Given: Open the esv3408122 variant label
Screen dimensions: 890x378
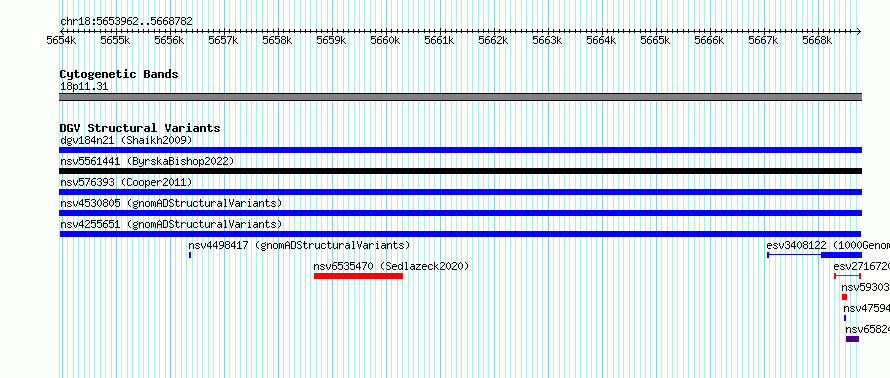Looking at the screenshot, I should click(x=828, y=245).
